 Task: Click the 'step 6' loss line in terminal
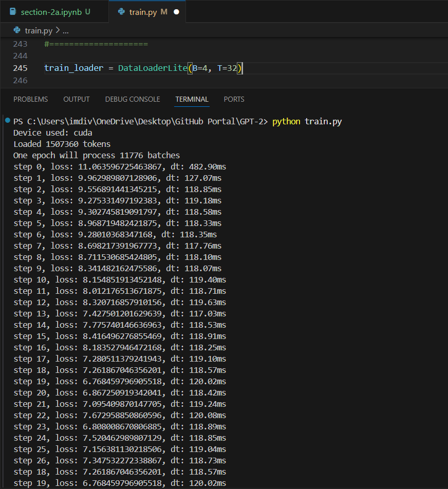tap(115, 235)
